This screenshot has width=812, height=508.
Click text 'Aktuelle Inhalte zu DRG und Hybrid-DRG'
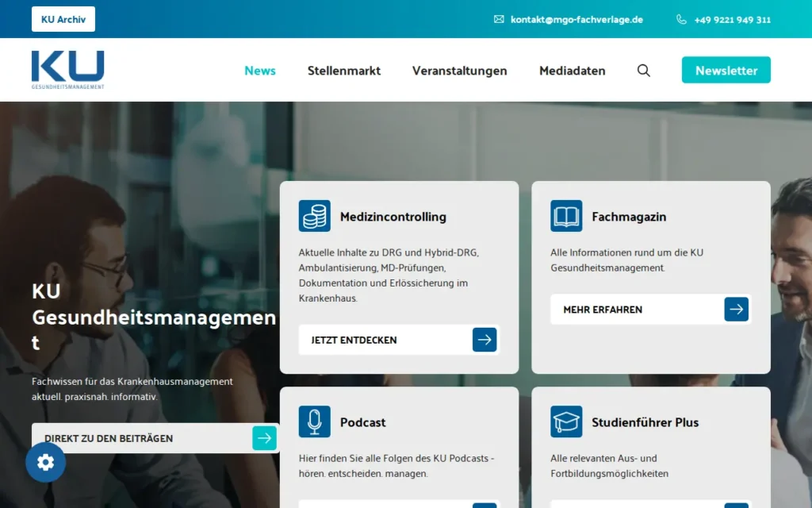389,252
